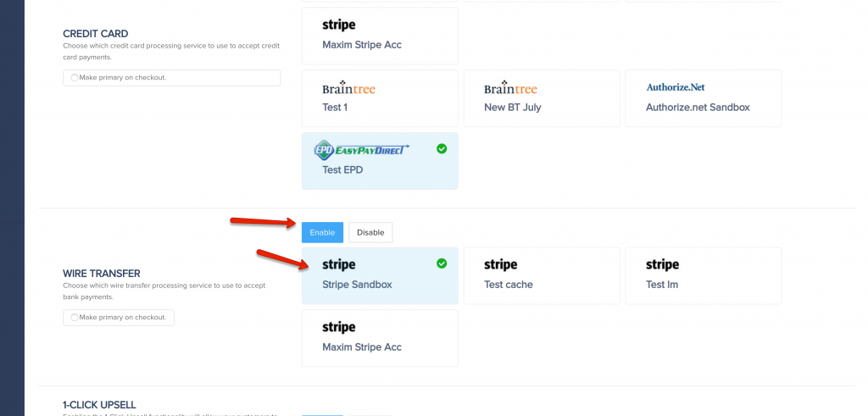The width and height of the screenshot is (868, 416).
Task: Pick the Test cache Stripe account
Action: click(x=542, y=275)
